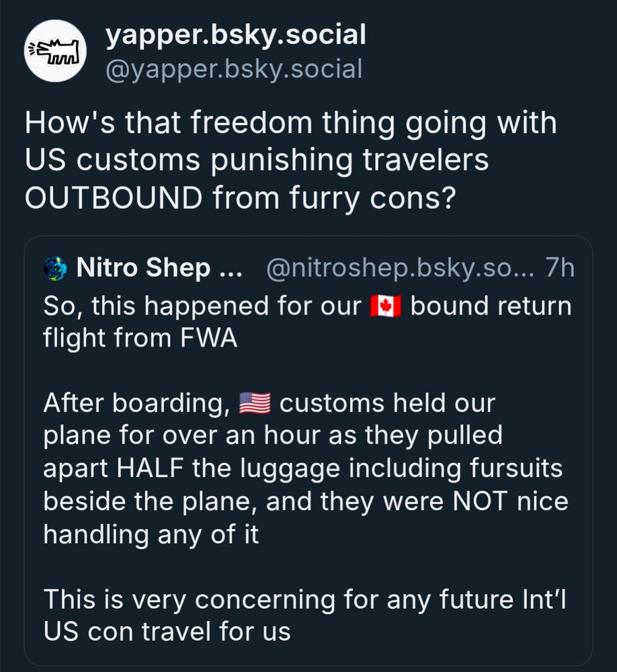Click the "US con travel for us" line
Image resolution: width=617 pixels, height=672 pixels.
tap(167, 631)
